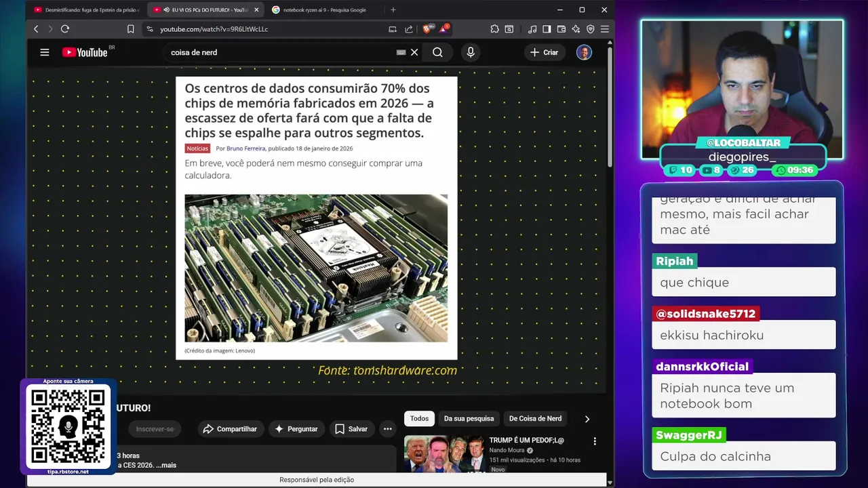Click the 'Ripiah' chat username
This screenshot has height=488, width=868.
click(x=675, y=261)
